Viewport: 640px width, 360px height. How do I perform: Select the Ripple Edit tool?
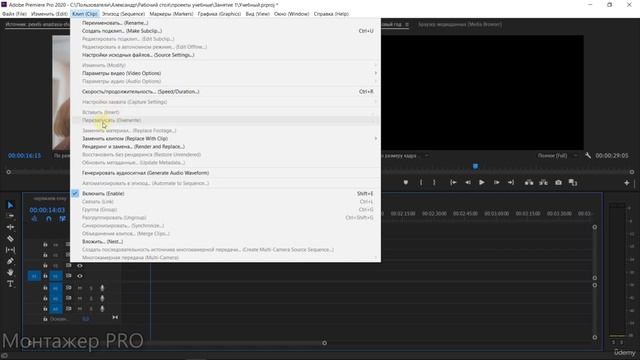pyautogui.click(x=10, y=227)
